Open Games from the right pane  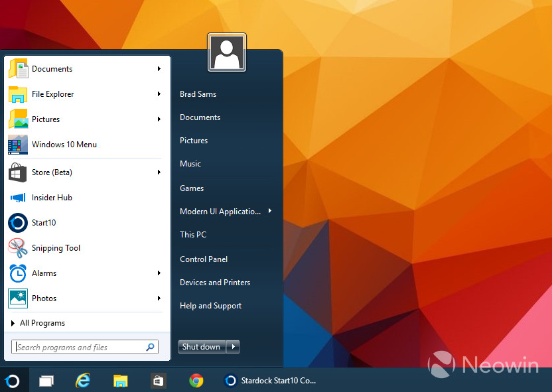coord(192,188)
